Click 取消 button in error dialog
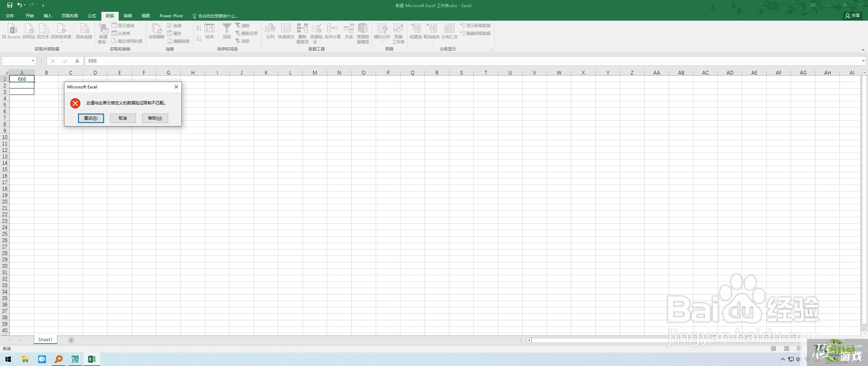Image resolution: width=868 pixels, height=366 pixels. click(123, 117)
